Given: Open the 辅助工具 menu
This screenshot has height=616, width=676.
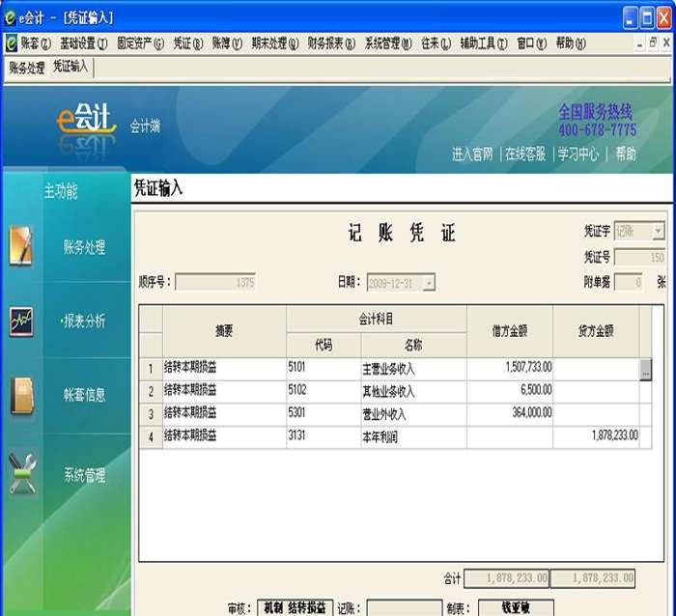Looking at the screenshot, I should pos(484,43).
